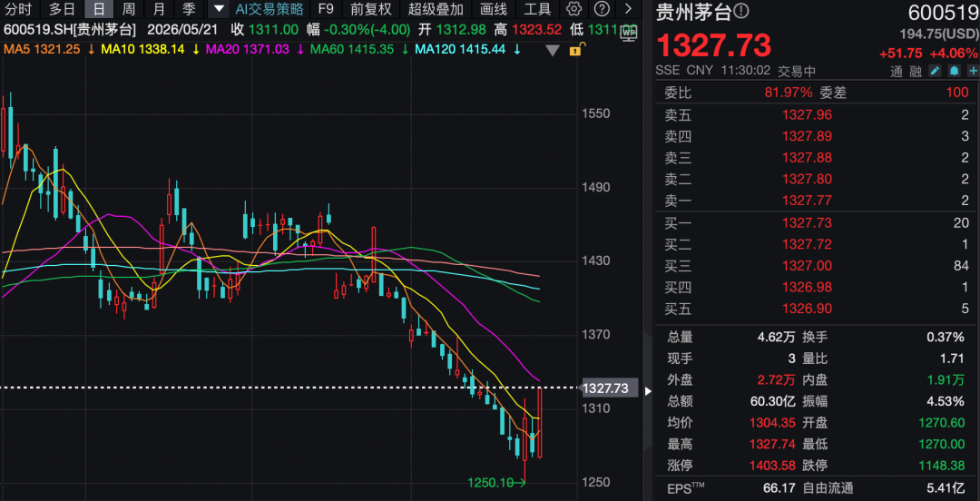Viewport: 980px width, 501px height.
Task: Open AI交易策略 trading strategy
Action: [x=269, y=9]
